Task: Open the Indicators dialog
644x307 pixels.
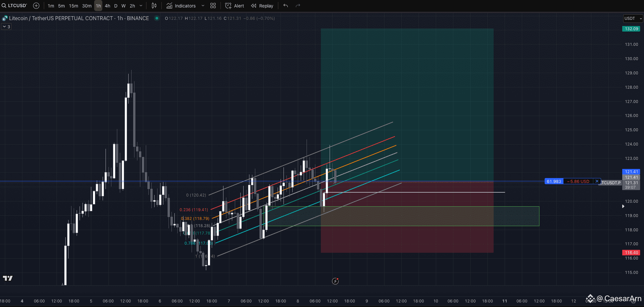Action: coord(181,6)
